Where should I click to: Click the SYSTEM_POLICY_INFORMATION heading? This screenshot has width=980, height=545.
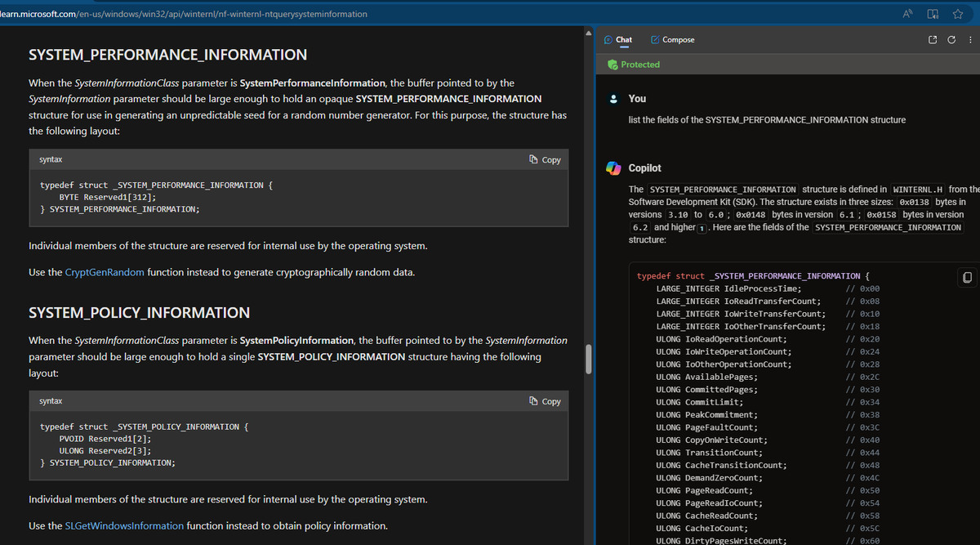pyautogui.click(x=139, y=312)
